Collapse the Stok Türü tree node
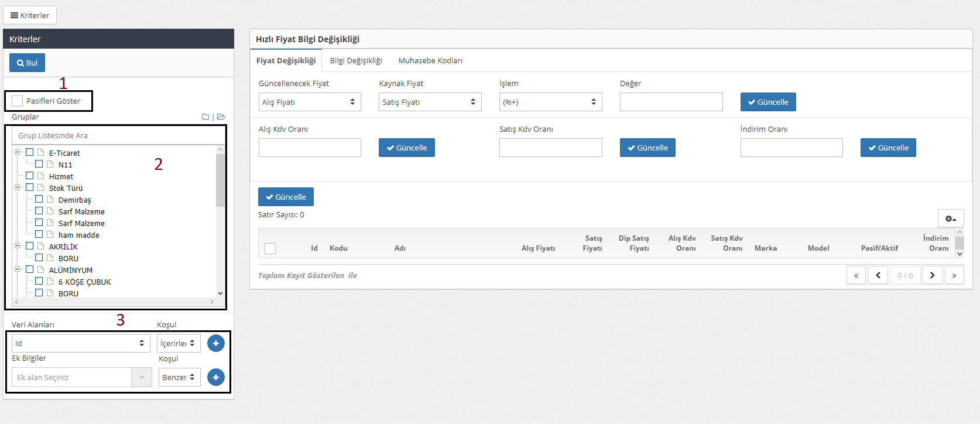 coord(18,187)
